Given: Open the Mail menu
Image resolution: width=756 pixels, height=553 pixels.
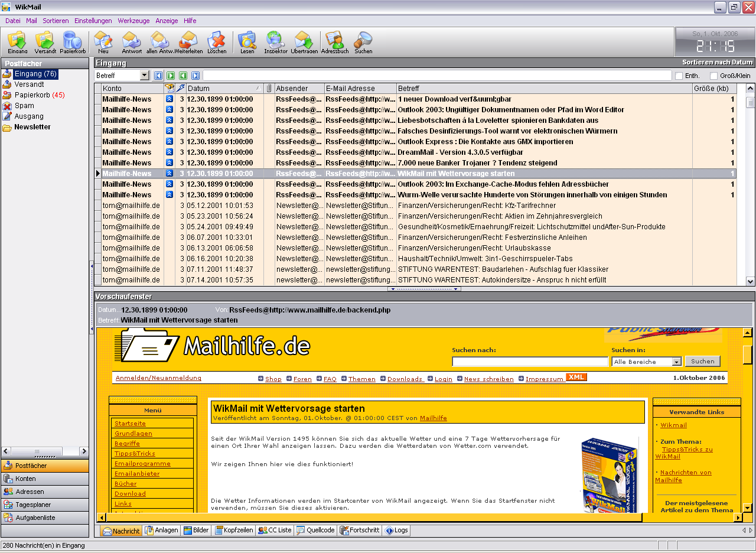Looking at the screenshot, I should (x=31, y=21).
